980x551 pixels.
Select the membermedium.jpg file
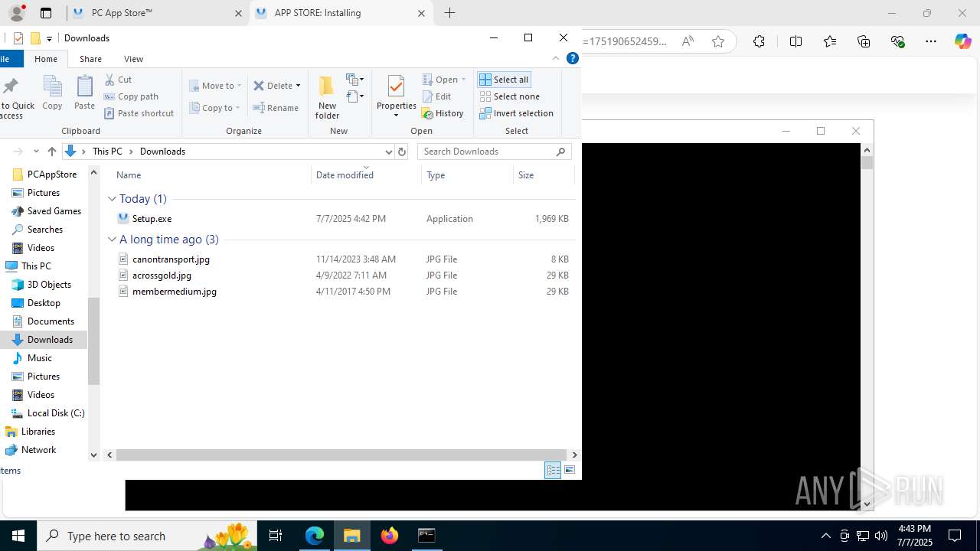174,292
